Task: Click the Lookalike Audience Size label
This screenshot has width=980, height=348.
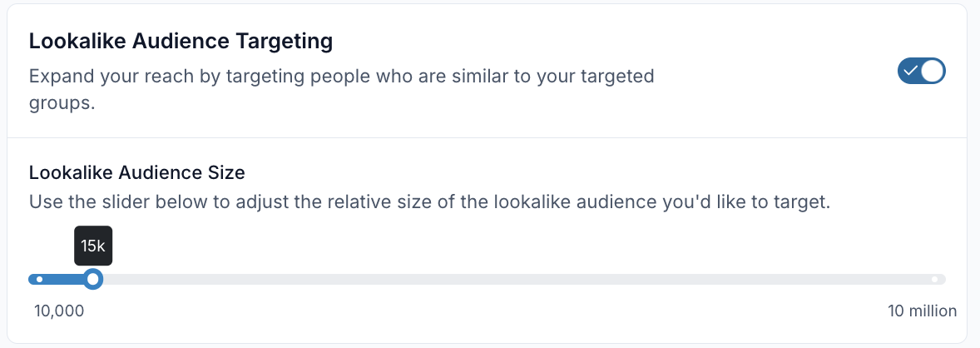Action: click(136, 172)
